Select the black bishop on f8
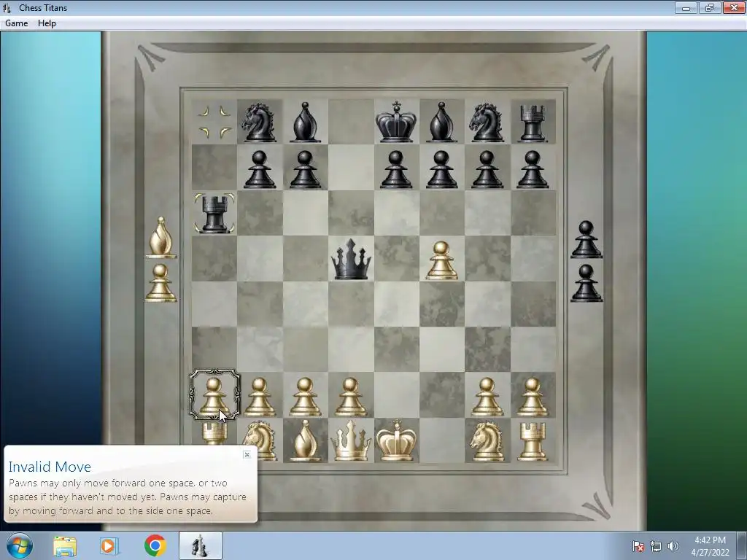This screenshot has height=560, width=747. [x=441, y=122]
